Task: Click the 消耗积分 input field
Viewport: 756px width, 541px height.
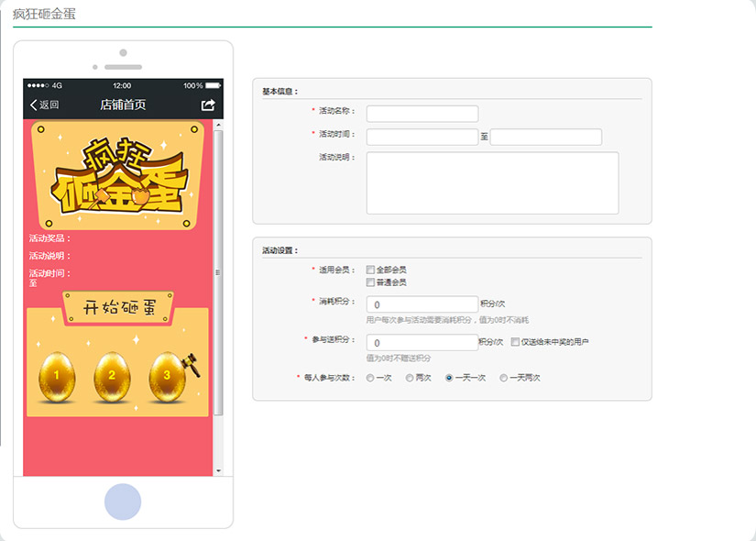Action: [422, 304]
